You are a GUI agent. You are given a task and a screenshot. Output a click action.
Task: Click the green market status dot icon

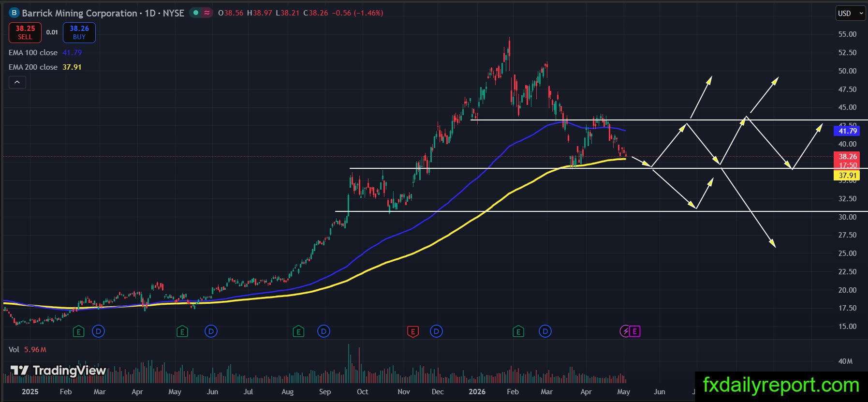point(196,13)
